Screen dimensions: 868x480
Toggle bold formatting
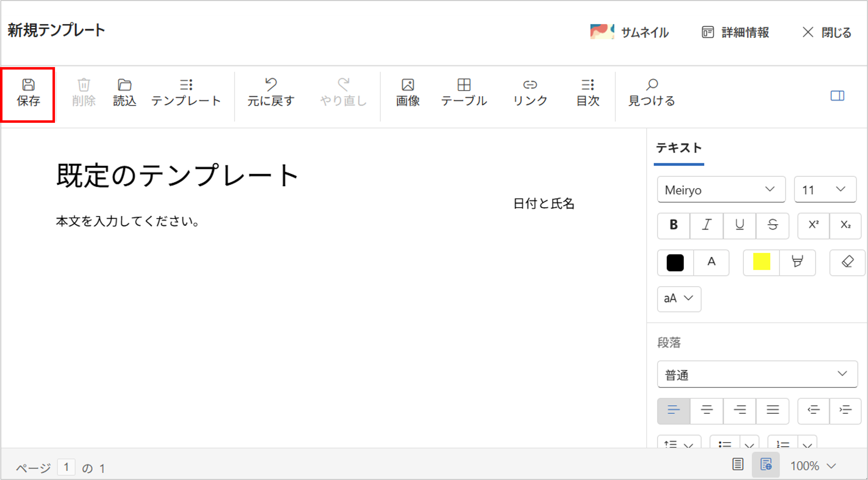coord(674,225)
